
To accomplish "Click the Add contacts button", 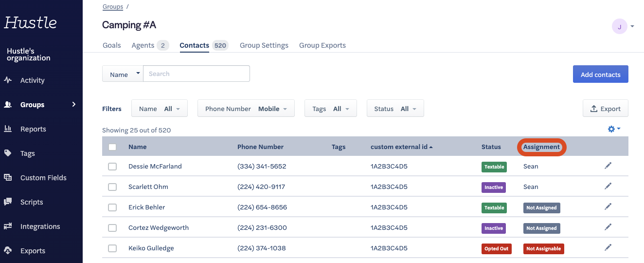I will (x=601, y=74).
